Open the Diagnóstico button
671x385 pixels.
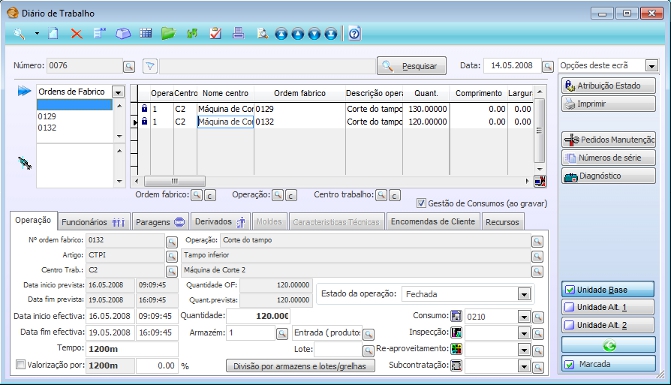[x=608, y=176]
